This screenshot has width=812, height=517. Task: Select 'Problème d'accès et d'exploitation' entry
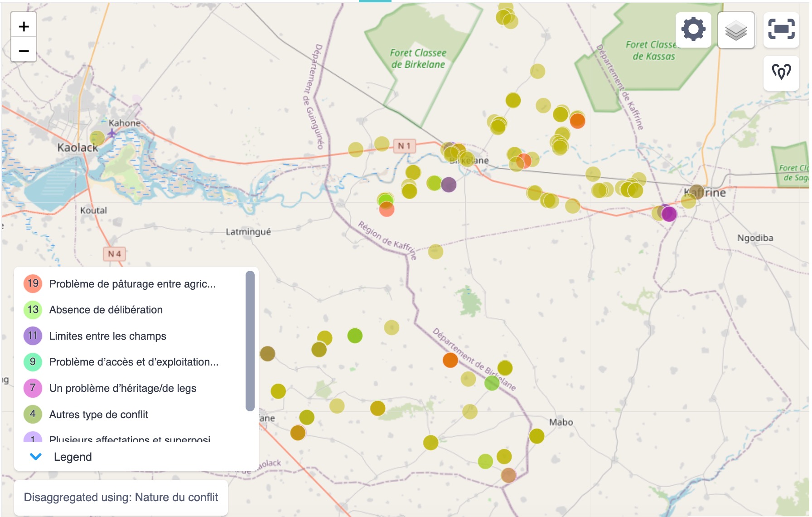pyautogui.click(x=134, y=362)
